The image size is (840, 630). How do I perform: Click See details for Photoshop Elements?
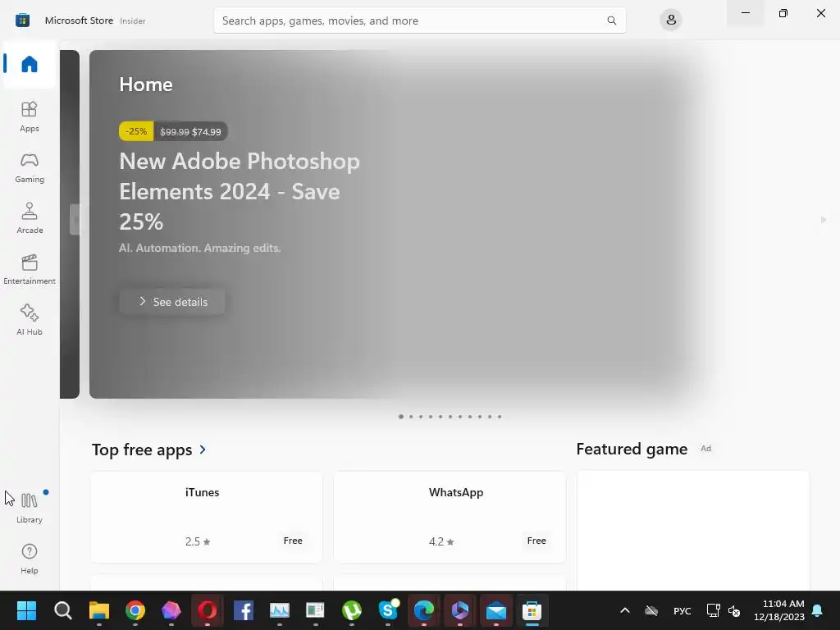pos(172,302)
